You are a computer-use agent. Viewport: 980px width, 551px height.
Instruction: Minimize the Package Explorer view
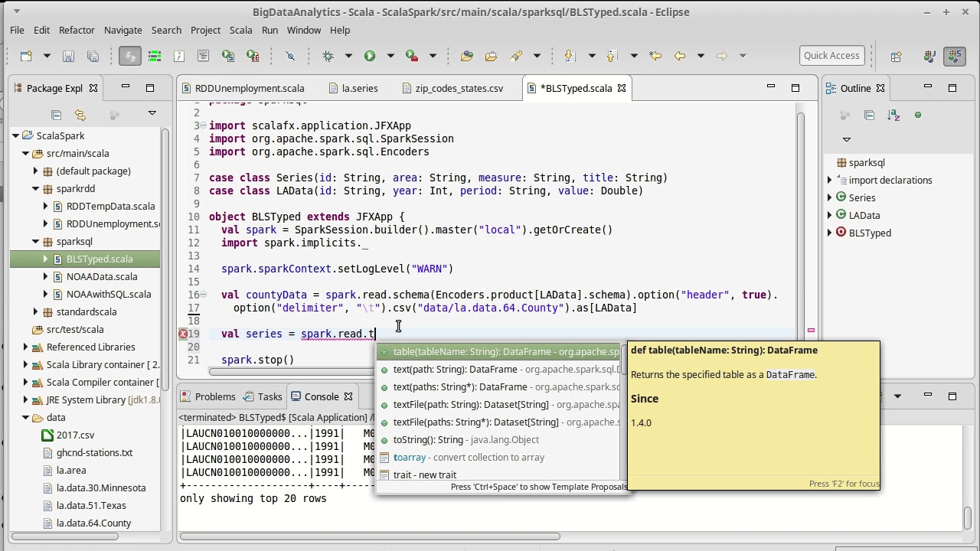[x=126, y=88]
